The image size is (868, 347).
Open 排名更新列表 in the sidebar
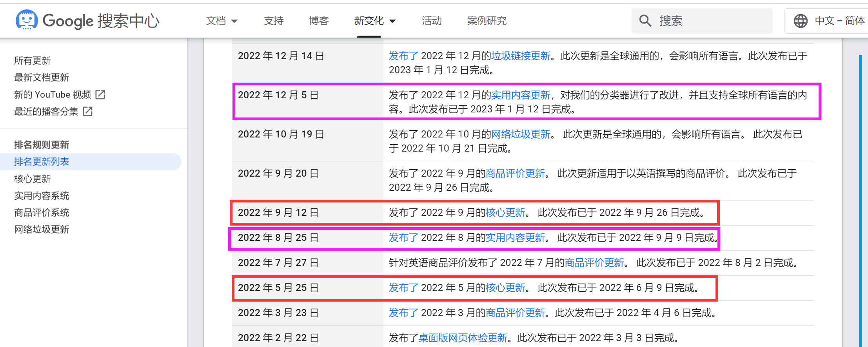tap(42, 162)
